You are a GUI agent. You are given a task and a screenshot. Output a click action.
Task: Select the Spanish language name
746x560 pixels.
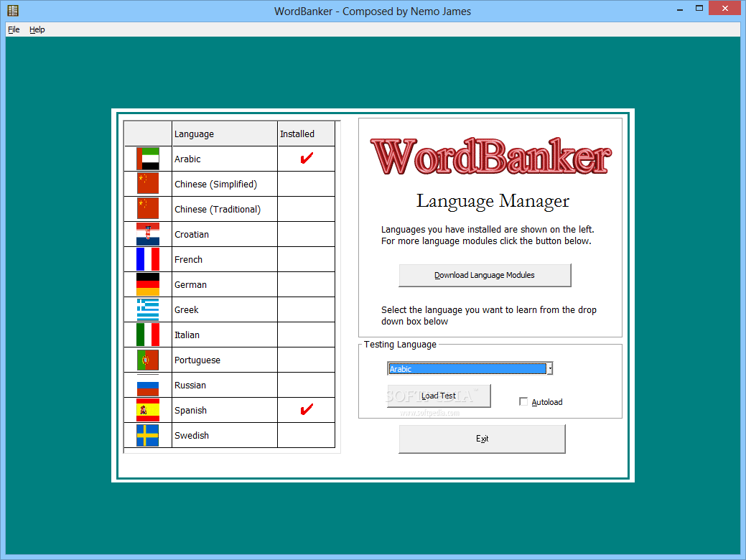190,411
